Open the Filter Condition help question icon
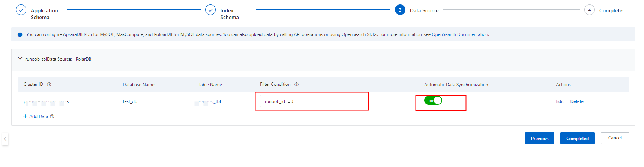This screenshot has height=167, width=644. point(296,85)
